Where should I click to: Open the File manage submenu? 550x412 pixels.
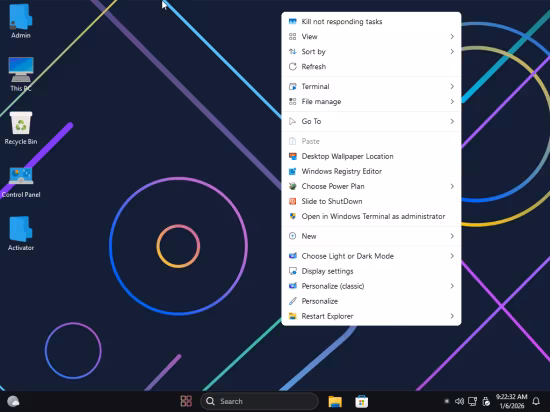[371, 101]
